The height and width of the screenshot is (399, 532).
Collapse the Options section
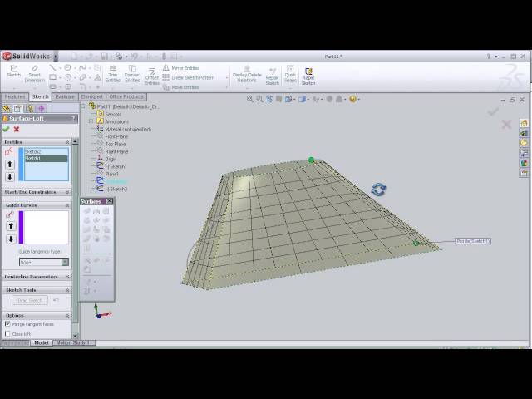pyautogui.click(x=67, y=316)
